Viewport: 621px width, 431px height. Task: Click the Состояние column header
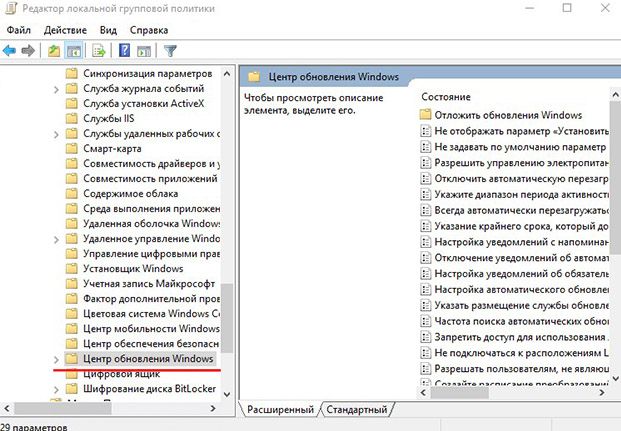click(x=446, y=97)
